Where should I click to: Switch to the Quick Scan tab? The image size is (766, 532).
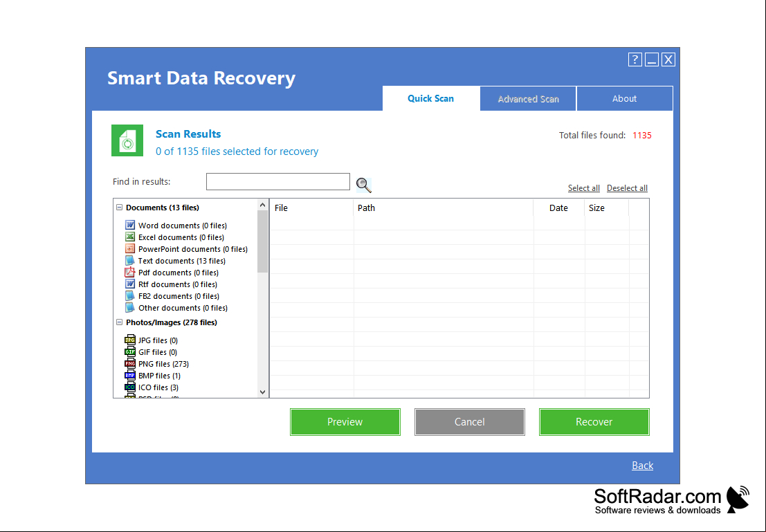(431, 99)
